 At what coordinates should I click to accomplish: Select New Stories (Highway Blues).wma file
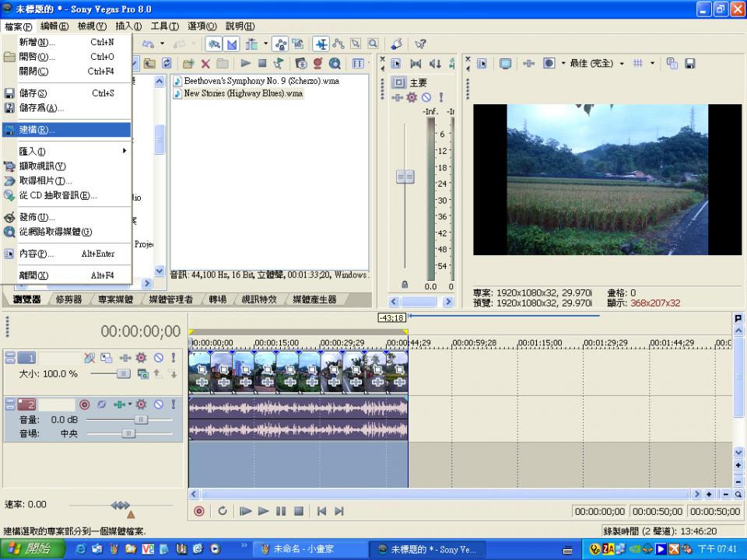click(x=243, y=93)
